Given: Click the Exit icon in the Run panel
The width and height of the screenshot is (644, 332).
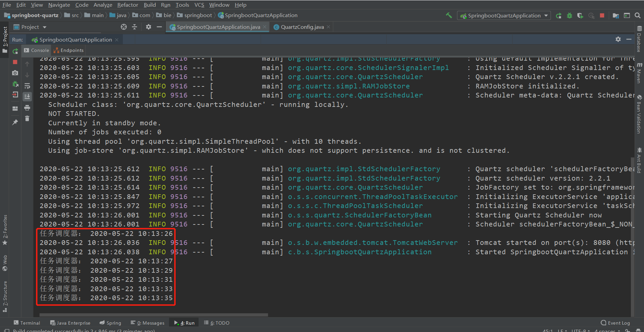Looking at the screenshot, I should click(x=15, y=95).
